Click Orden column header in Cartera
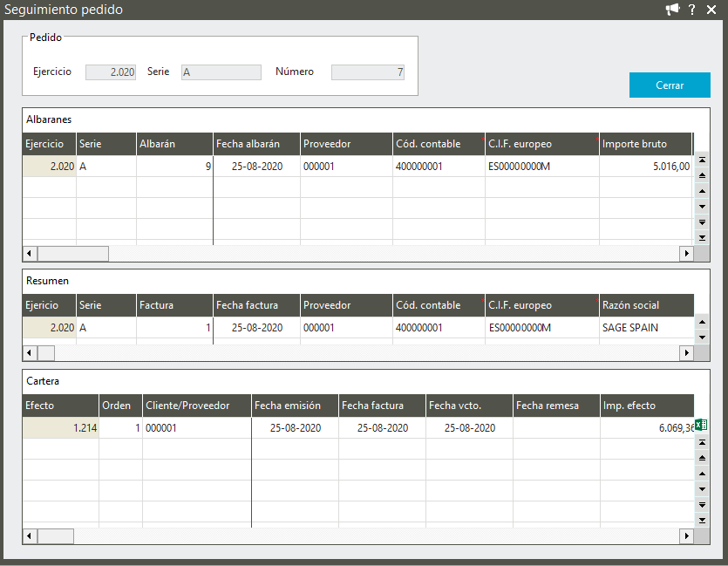 [120, 406]
